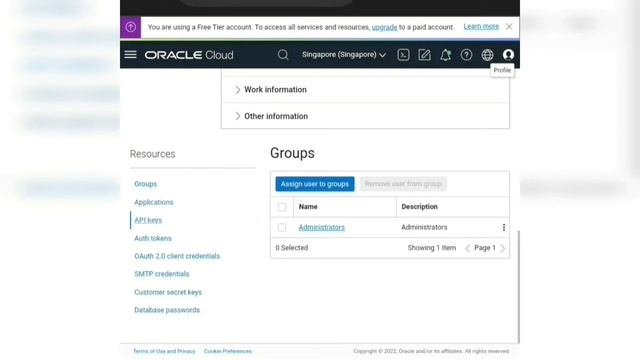This screenshot has width=640, height=360.
Task: Select SMTP credentials in the Resources list
Action: coord(162,274)
